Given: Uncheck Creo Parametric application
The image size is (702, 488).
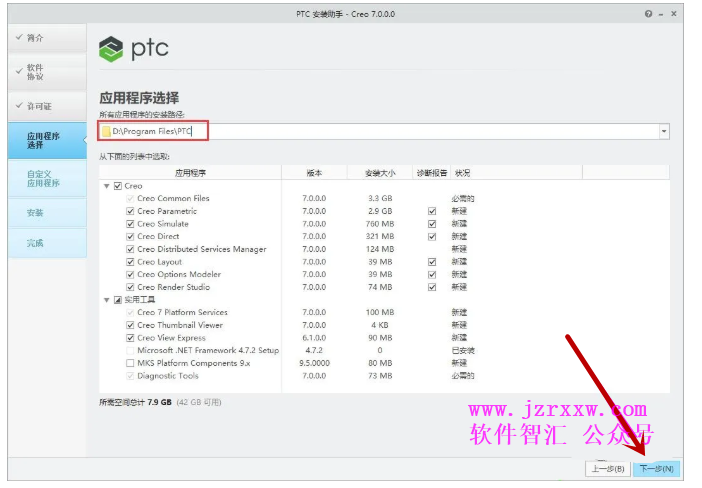Looking at the screenshot, I should tap(130, 211).
